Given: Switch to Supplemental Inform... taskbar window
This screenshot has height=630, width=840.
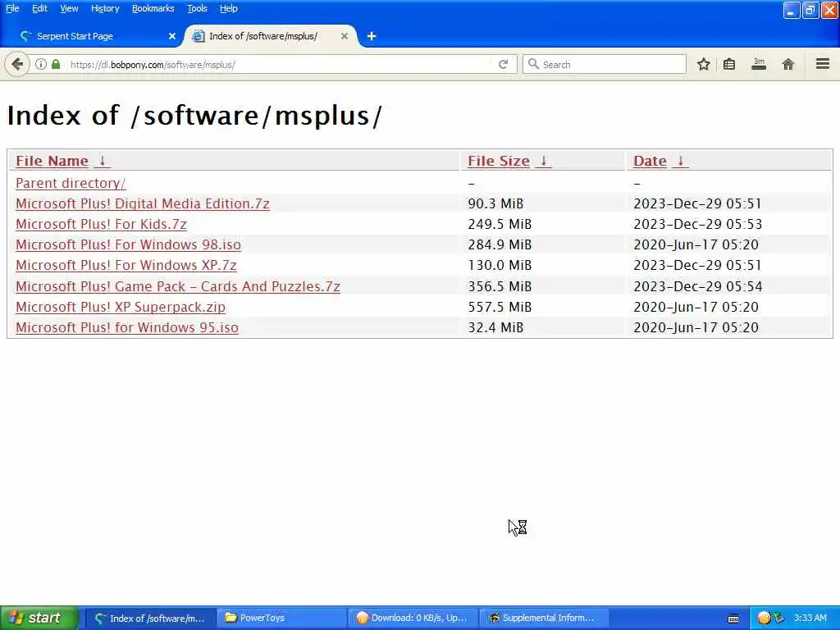Looking at the screenshot, I should (x=544, y=619).
